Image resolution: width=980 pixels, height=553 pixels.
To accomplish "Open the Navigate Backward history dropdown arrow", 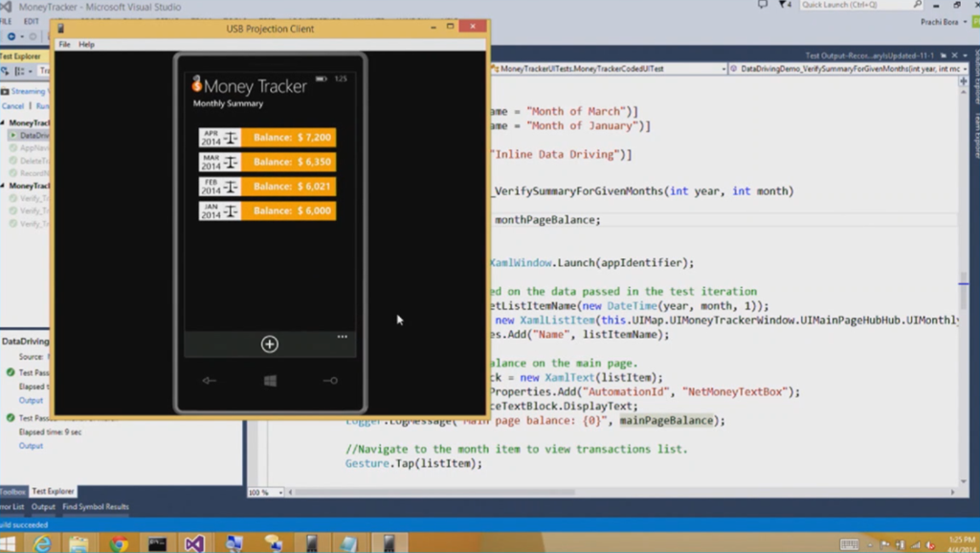I will [22, 36].
